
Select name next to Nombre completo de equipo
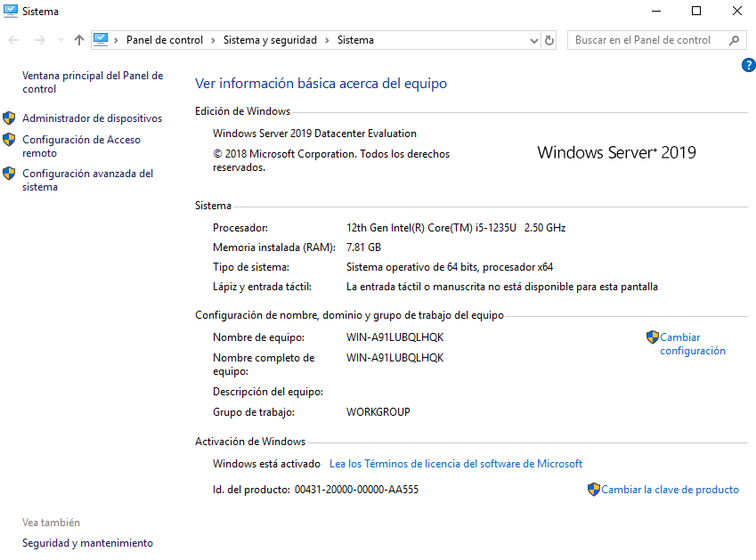[x=394, y=358]
